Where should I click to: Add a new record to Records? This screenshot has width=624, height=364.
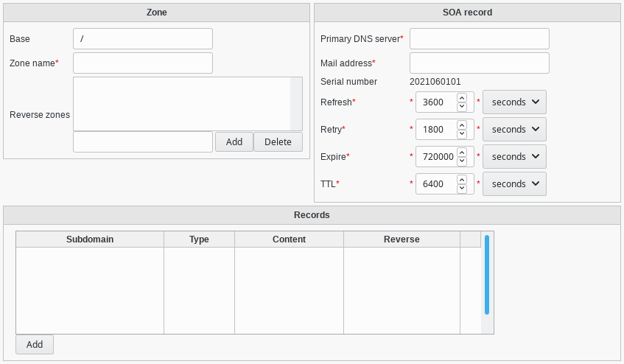(35, 345)
